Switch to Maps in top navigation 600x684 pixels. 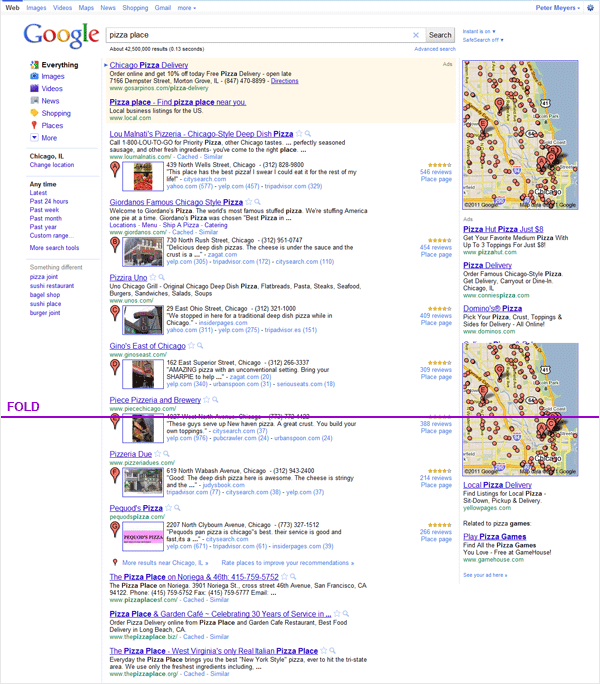(86, 8)
